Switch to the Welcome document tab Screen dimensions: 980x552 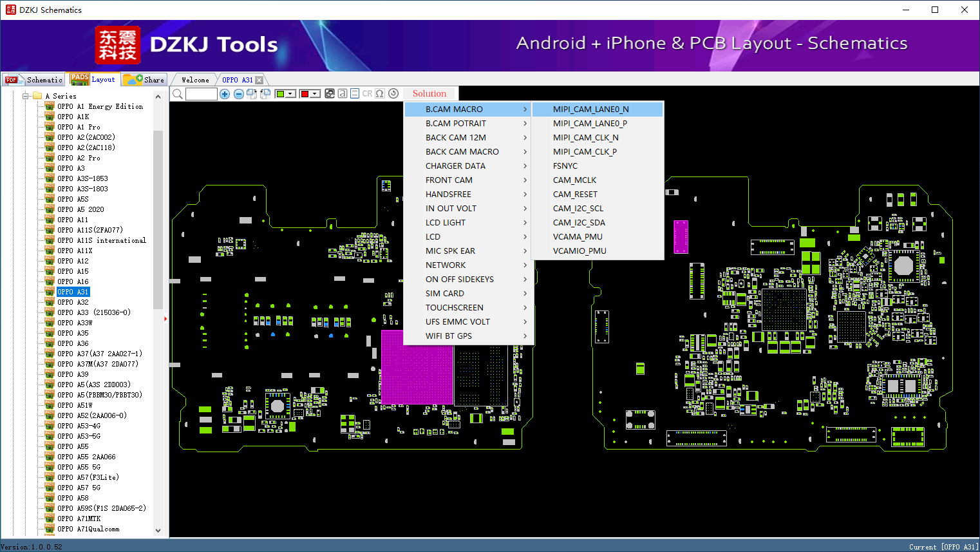[x=194, y=80]
